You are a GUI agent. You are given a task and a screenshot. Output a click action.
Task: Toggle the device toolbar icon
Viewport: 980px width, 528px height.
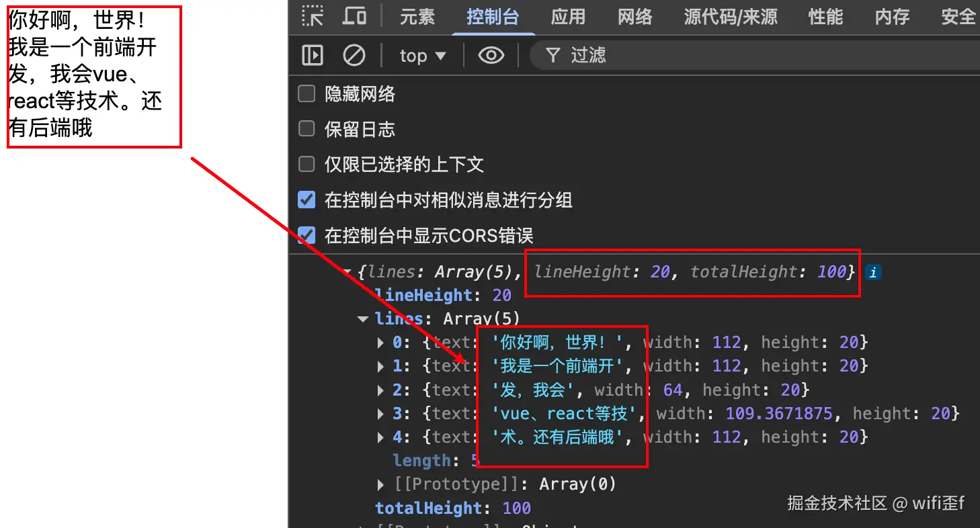pyautogui.click(x=355, y=17)
